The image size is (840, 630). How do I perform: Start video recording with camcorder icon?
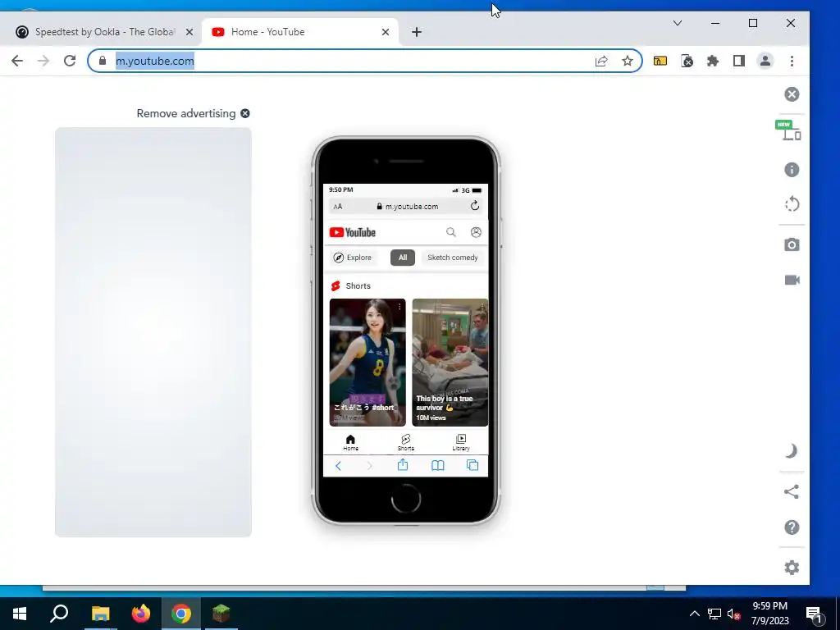click(792, 281)
